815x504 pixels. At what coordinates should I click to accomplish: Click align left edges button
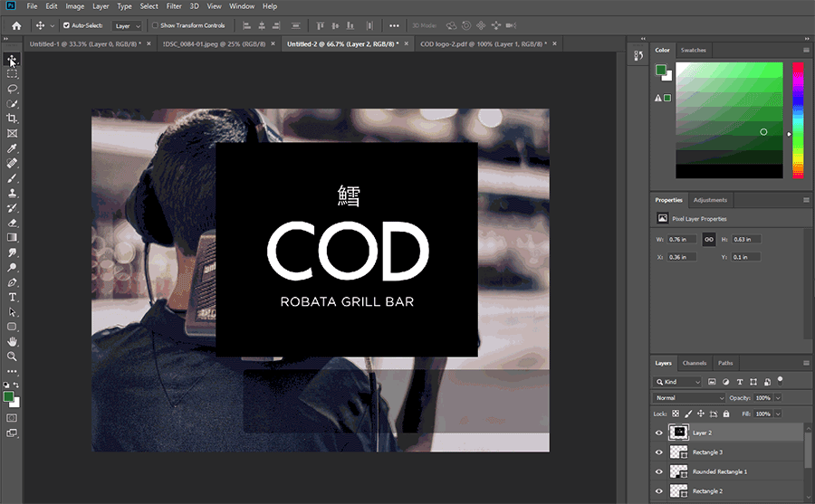(x=247, y=25)
